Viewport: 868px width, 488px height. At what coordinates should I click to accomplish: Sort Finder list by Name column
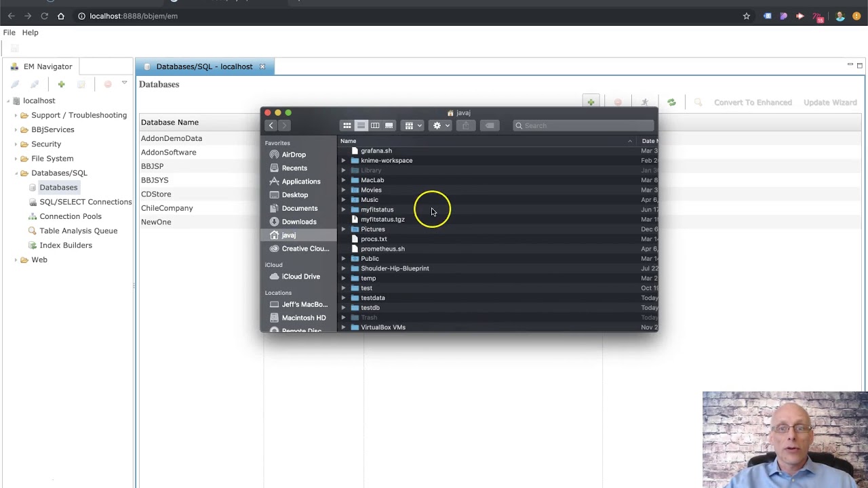click(x=487, y=141)
